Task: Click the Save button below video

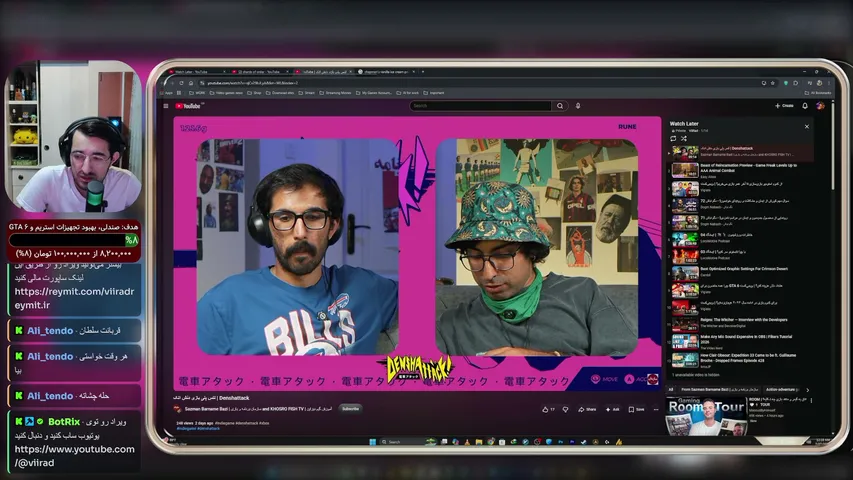Action: 636,409
